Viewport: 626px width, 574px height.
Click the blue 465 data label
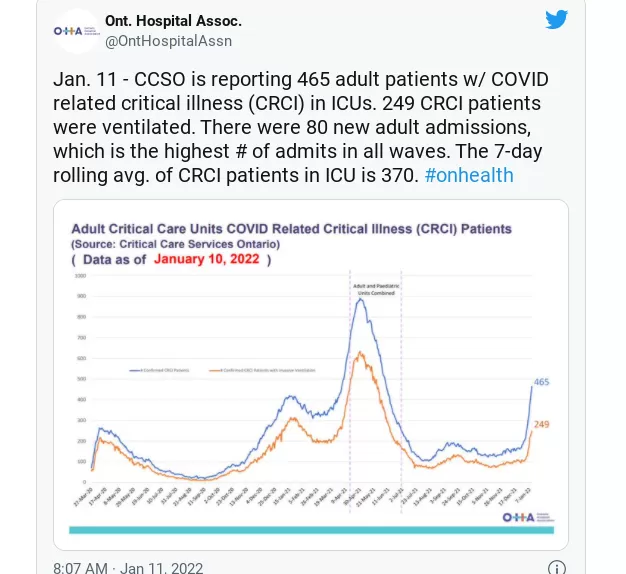[x=541, y=382]
